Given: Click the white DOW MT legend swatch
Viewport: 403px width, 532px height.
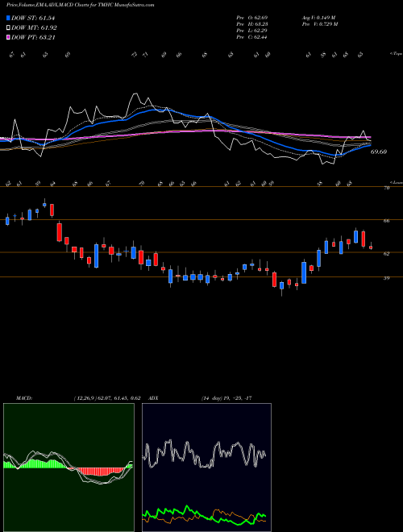Looking at the screenshot, I should (x=9, y=28).
